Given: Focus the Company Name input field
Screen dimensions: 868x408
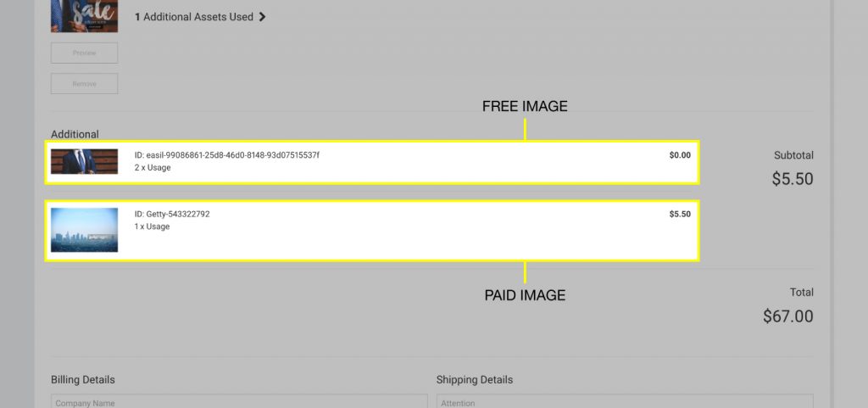Looking at the screenshot, I should (x=239, y=402).
